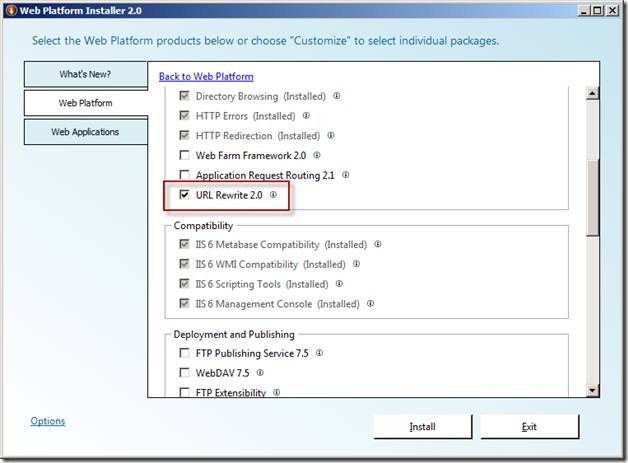Click info icon next to URL Rewrite 2.0
This screenshot has height=463, width=628.
coord(273,196)
